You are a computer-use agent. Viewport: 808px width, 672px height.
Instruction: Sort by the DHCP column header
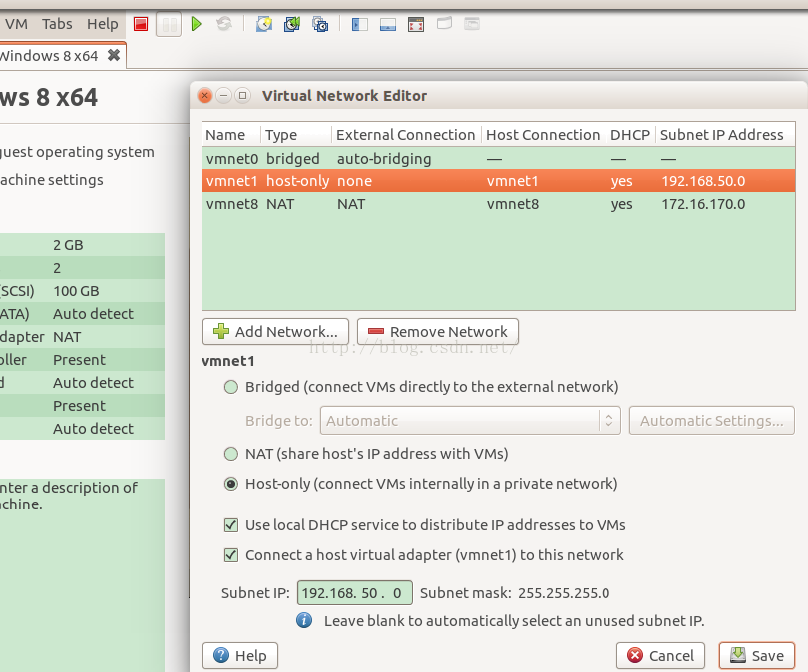(x=630, y=135)
